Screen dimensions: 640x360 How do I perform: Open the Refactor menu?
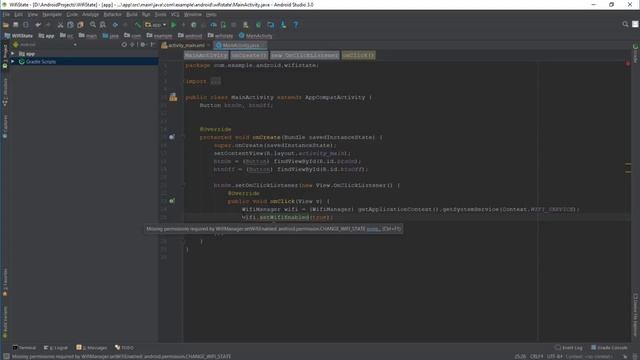pos(112,14)
